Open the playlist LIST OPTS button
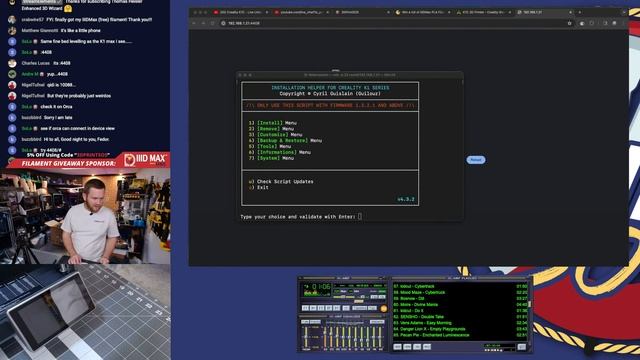Viewport: 640px width, 360px height. (x=522, y=347)
